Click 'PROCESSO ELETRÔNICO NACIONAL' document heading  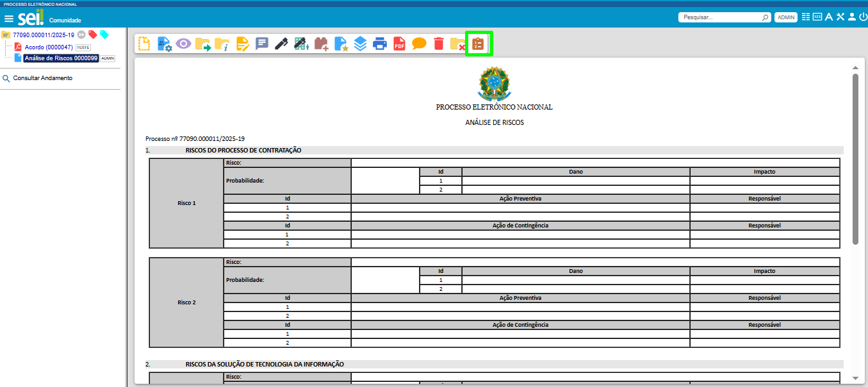click(x=494, y=107)
